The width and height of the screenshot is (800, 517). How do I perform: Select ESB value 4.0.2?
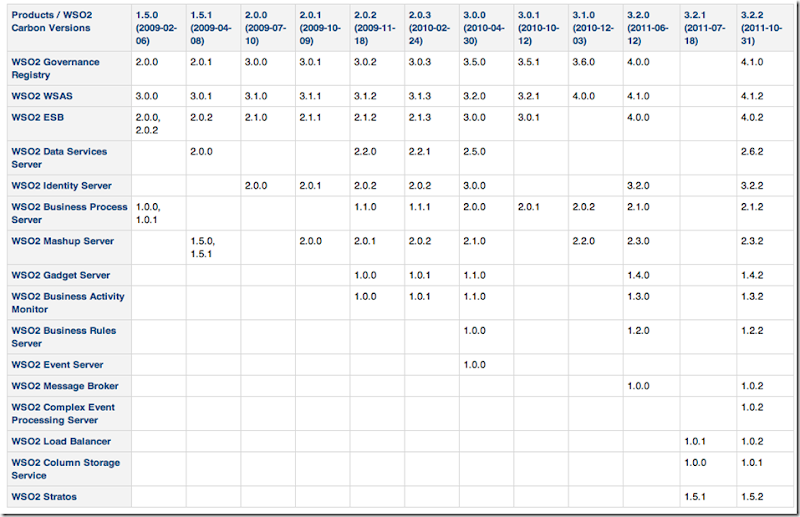[752, 117]
